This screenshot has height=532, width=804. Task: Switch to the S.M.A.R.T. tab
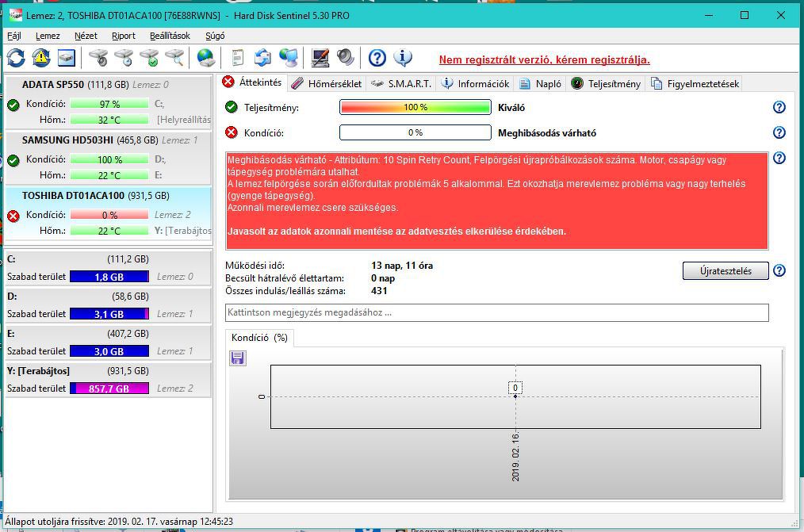[x=401, y=83]
